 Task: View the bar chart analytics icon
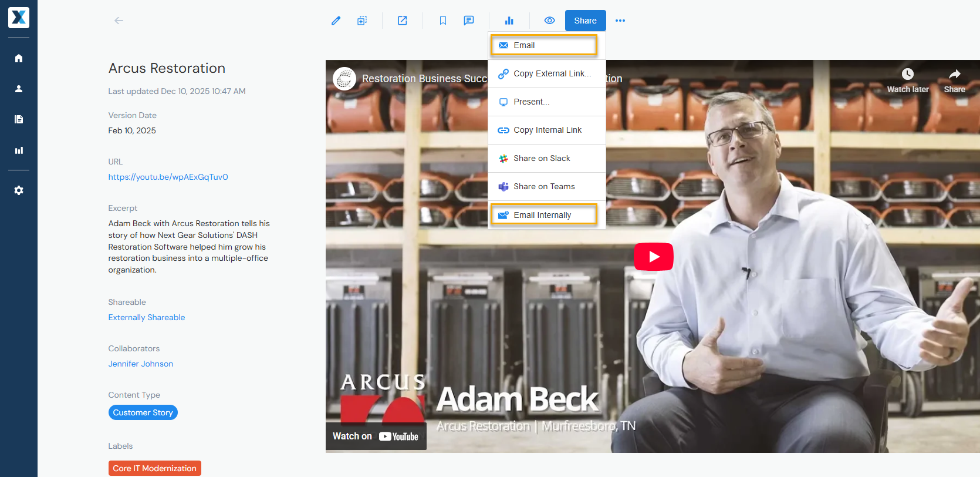(x=509, y=21)
